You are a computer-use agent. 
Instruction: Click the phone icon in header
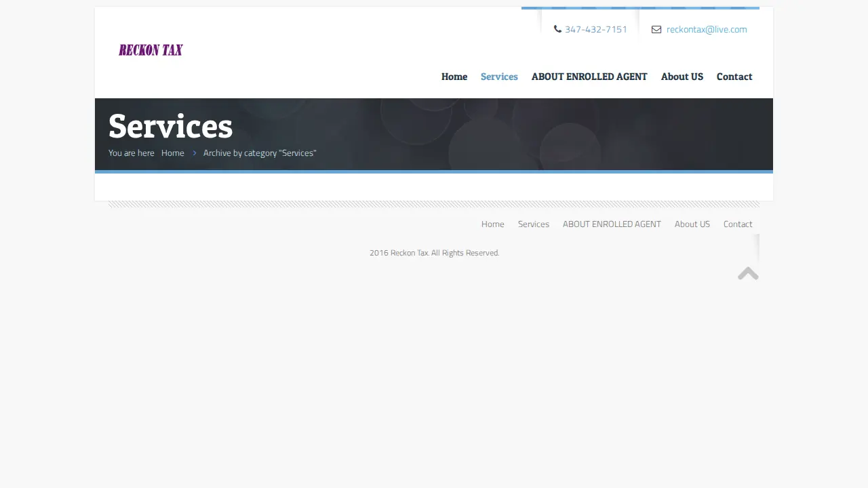click(x=557, y=29)
